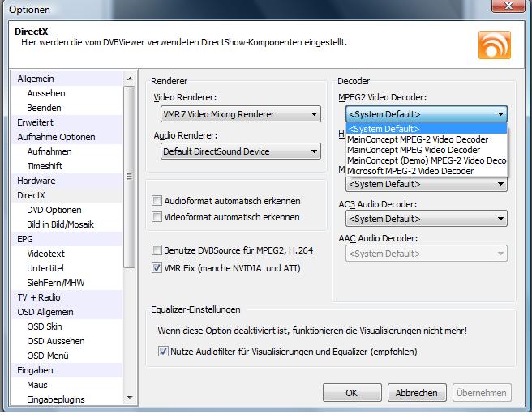Uncheck VMR Fix (manche NVIDIA und ATI)

tap(157, 268)
